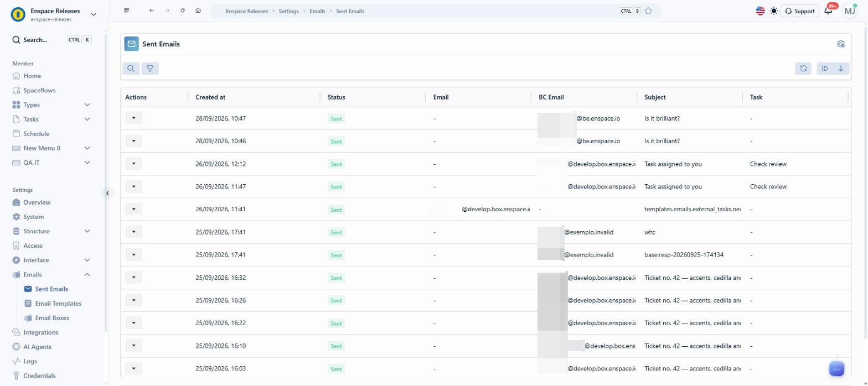
Task: Open Credentials settings
Action: pyautogui.click(x=39, y=375)
